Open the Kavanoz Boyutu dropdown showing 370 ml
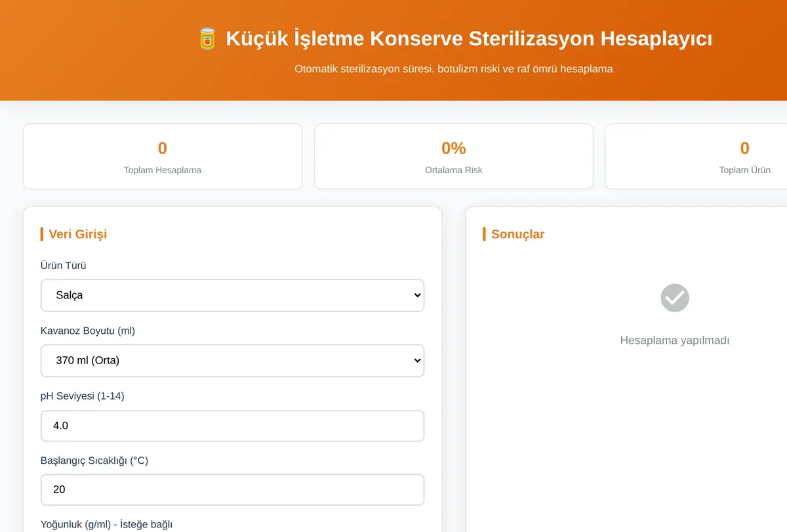The width and height of the screenshot is (787, 532). [232, 360]
